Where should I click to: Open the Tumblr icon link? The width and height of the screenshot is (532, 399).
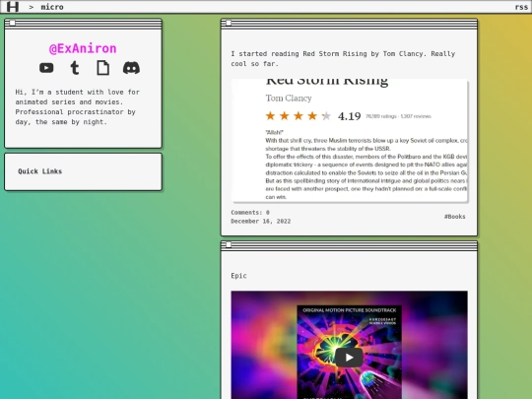tap(75, 68)
